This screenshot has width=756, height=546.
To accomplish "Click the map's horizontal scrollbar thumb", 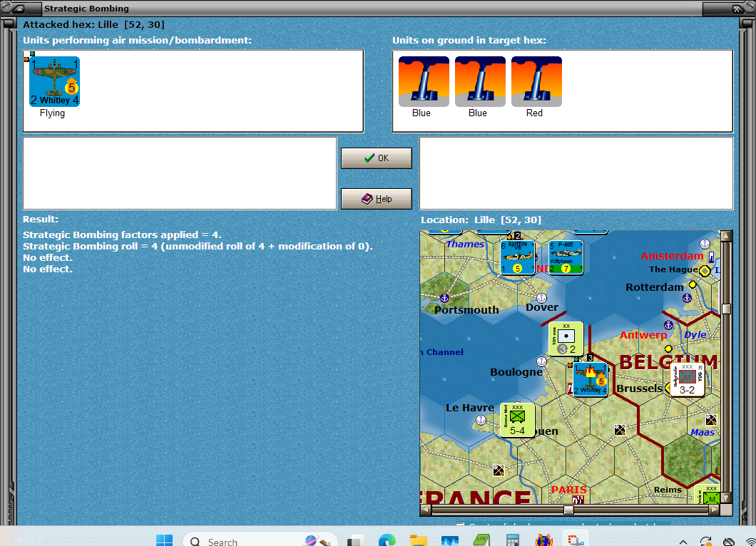I will coord(569,510).
